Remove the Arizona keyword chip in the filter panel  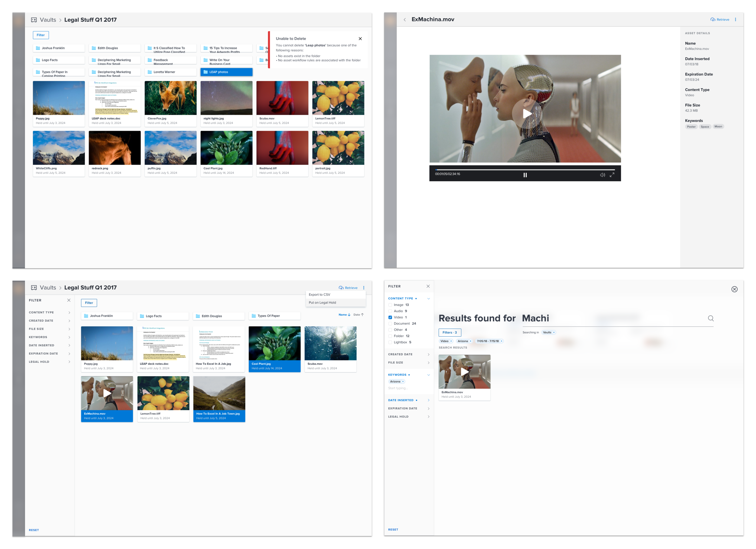tap(403, 381)
